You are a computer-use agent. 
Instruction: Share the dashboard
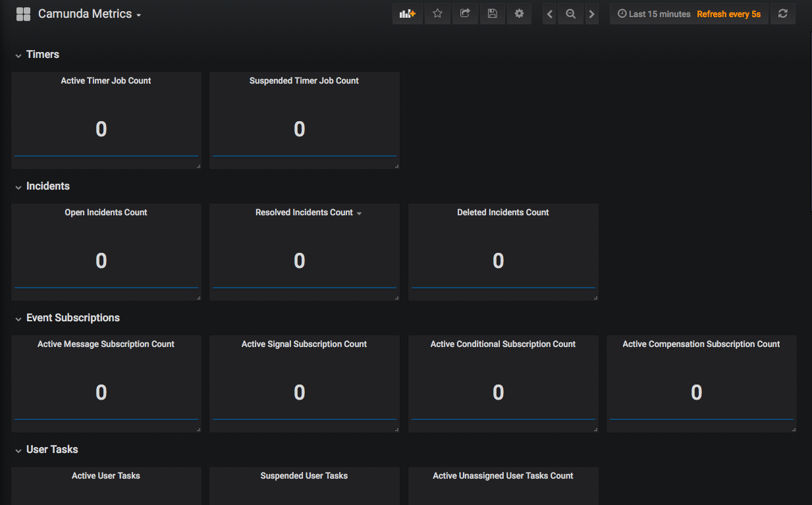[x=465, y=14]
